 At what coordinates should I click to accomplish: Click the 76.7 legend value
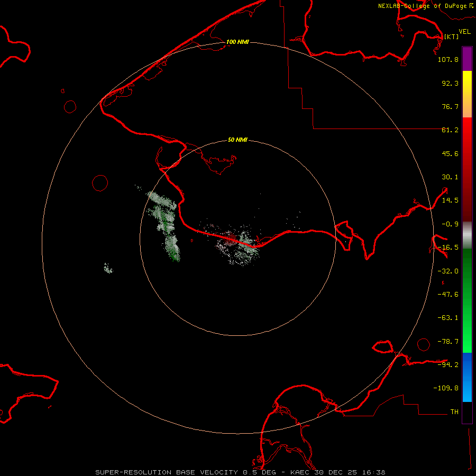[x=450, y=106]
